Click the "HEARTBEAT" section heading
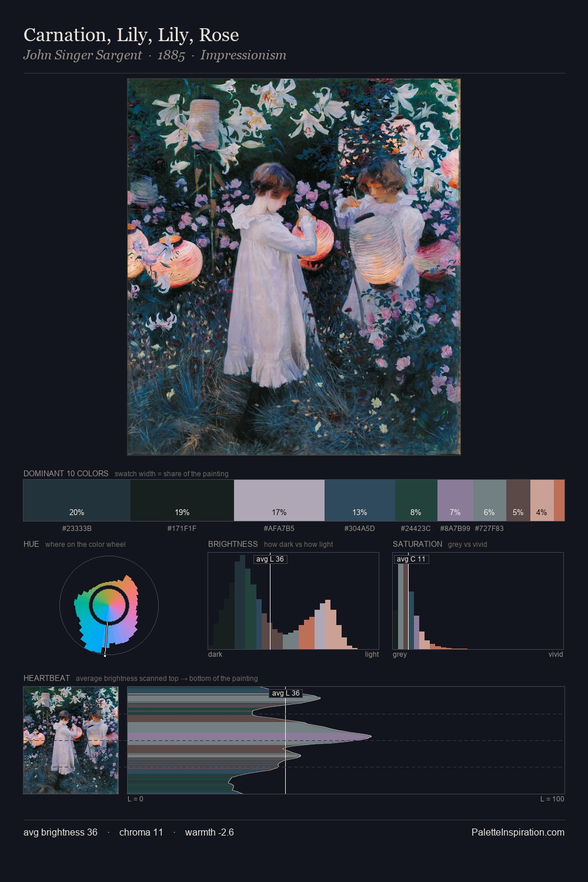Viewport: 588px width, 882px height. (46, 678)
